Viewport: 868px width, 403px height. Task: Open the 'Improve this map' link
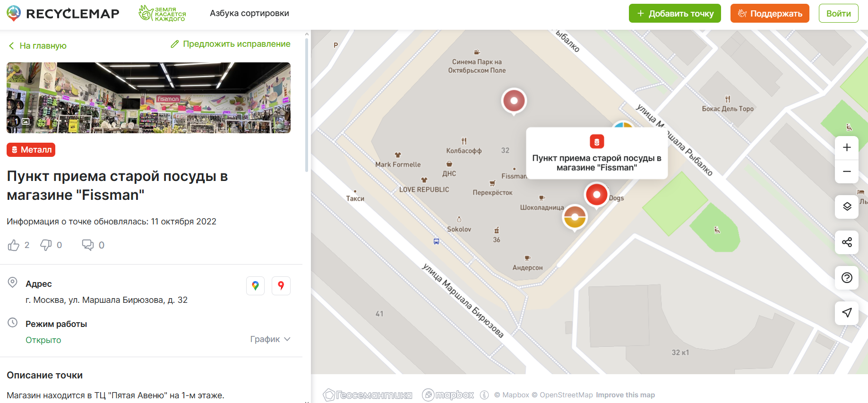pos(625,395)
